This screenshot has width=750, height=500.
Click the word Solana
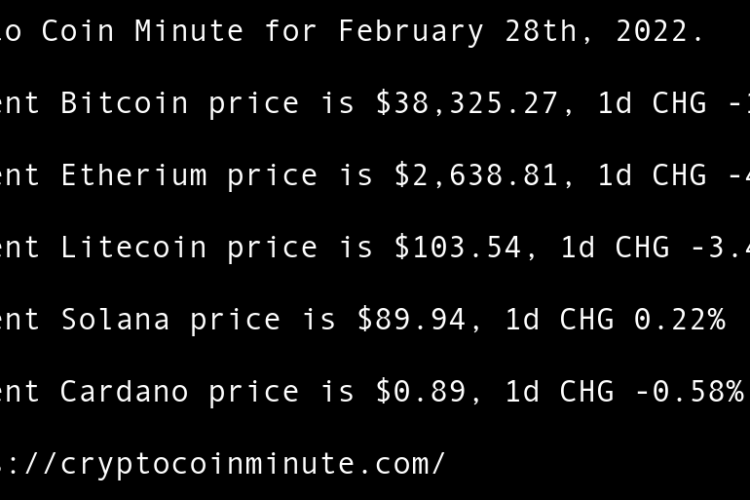click(115, 319)
